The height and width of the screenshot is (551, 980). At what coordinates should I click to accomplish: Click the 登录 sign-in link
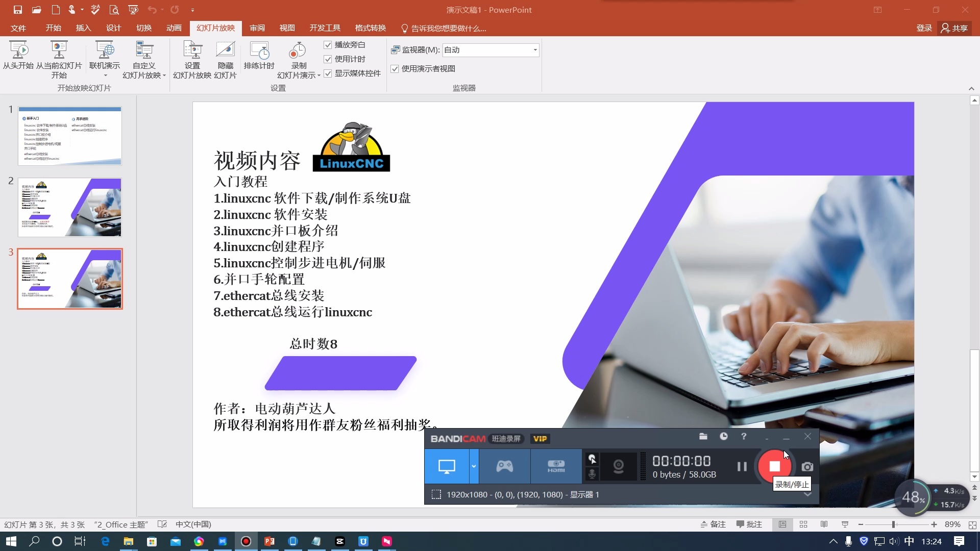coord(923,28)
